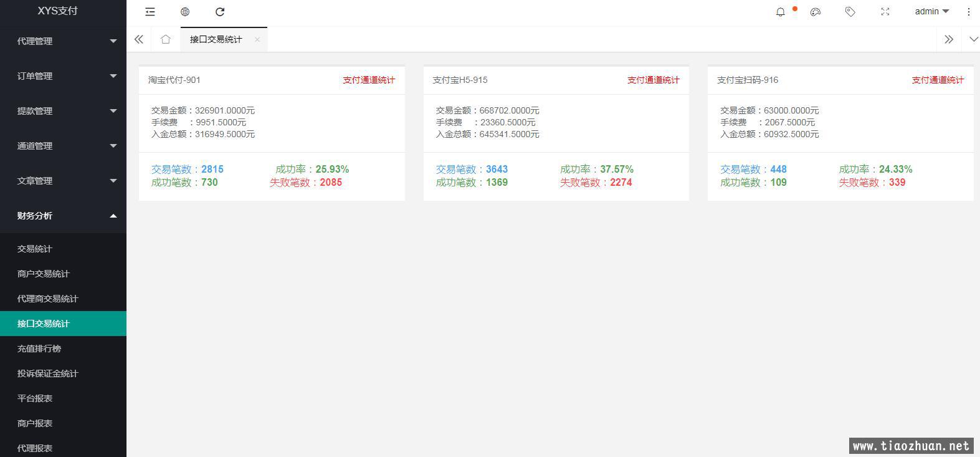Open 商户报表 in sidebar

click(63, 423)
